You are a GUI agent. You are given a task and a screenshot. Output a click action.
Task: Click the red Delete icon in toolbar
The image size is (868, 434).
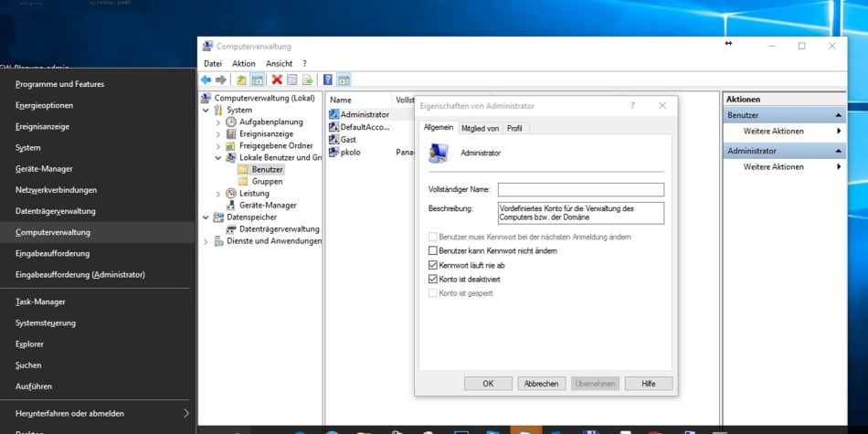277,80
